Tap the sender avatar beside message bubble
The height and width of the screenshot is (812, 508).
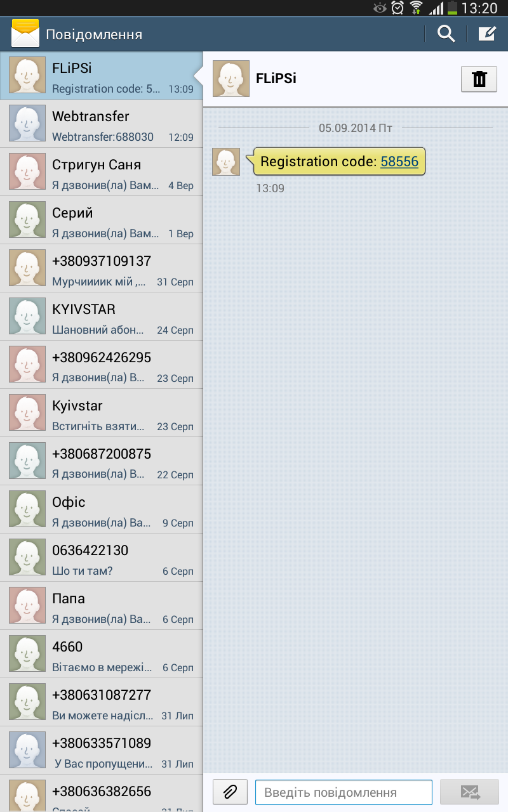click(226, 162)
